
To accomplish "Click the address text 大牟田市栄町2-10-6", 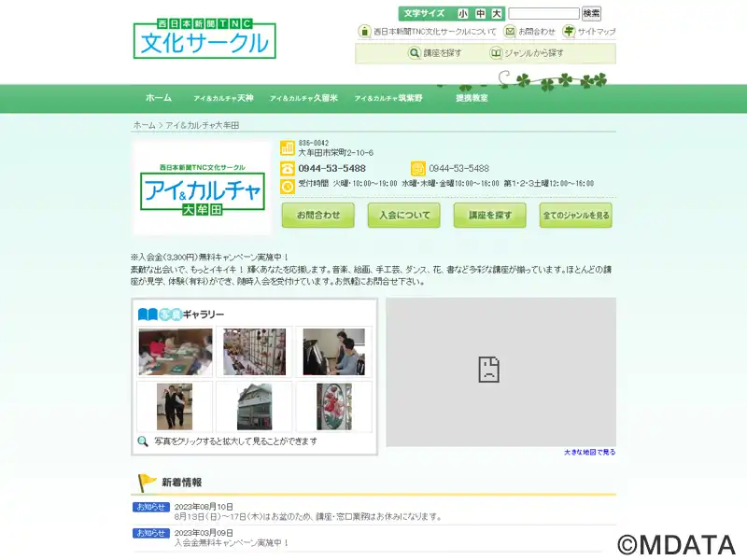I will (336, 153).
